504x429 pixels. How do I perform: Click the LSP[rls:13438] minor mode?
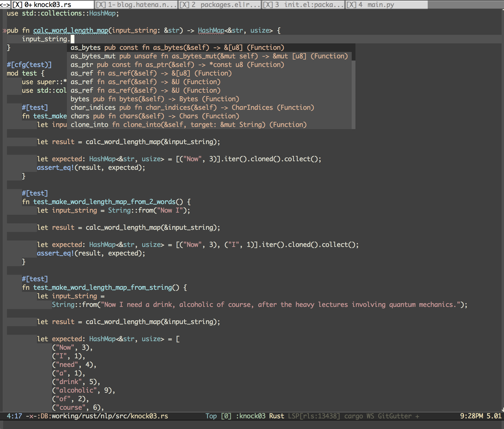coord(314,416)
